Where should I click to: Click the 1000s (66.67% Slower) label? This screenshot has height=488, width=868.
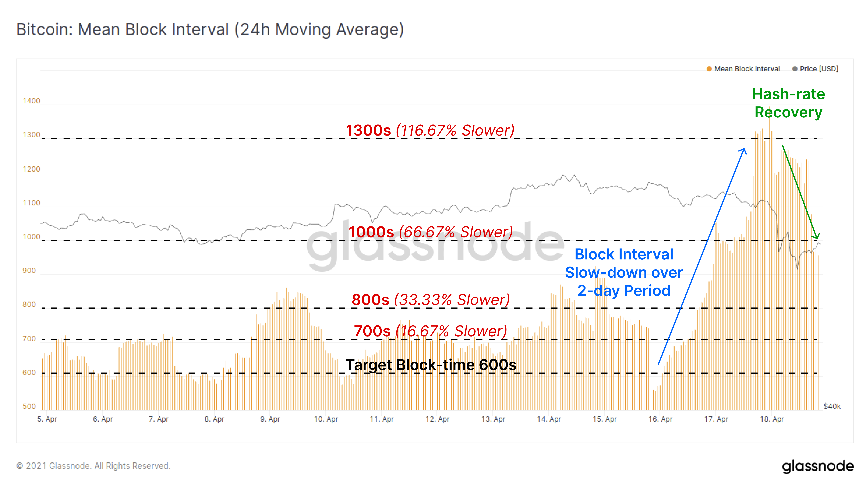click(431, 232)
